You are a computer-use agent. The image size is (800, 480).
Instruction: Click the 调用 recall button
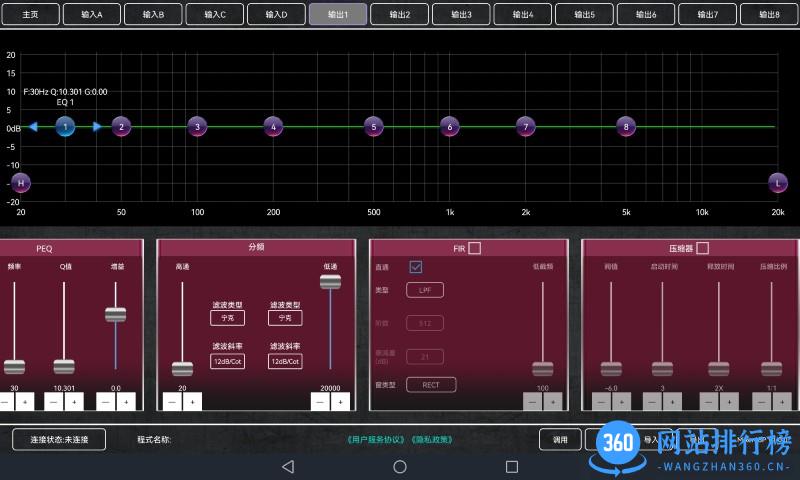pos(560,439)
